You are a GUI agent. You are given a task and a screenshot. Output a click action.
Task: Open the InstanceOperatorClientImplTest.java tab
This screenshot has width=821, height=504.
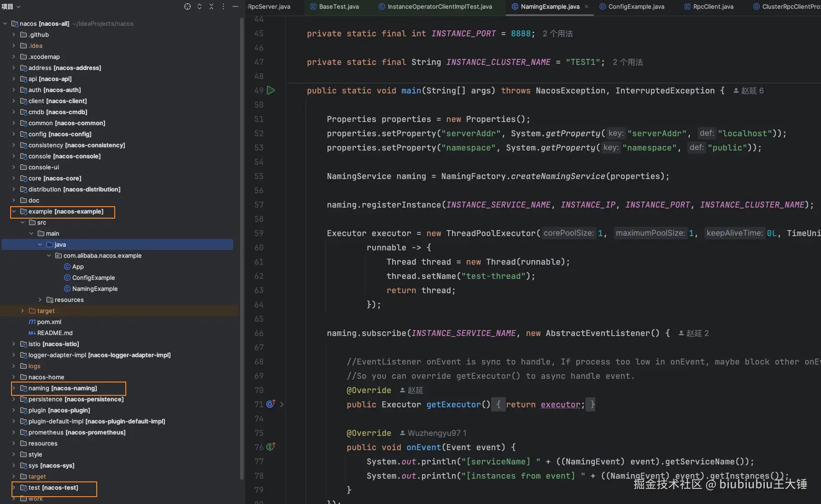click(435, 6)
